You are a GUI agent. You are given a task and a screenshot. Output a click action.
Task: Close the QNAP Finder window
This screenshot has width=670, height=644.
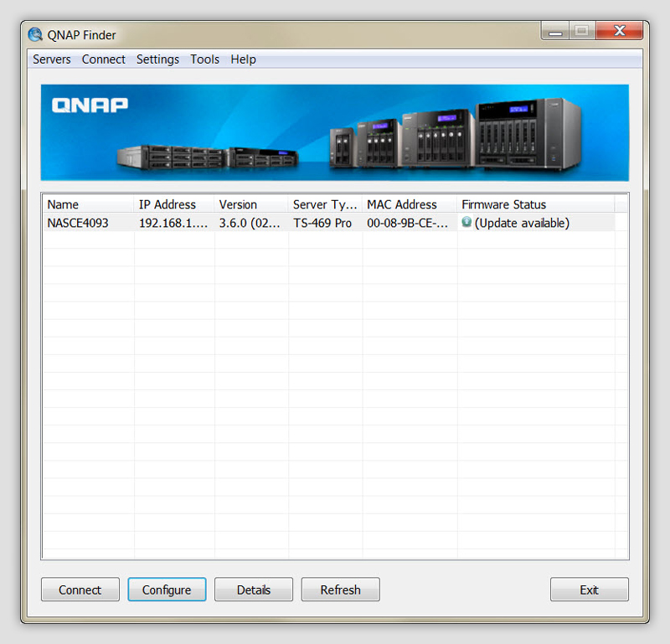620,31
